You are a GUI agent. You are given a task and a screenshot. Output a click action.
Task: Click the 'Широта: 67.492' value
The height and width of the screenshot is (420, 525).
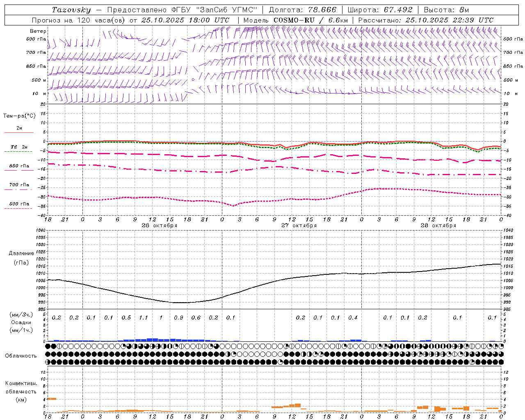[380, 10]
